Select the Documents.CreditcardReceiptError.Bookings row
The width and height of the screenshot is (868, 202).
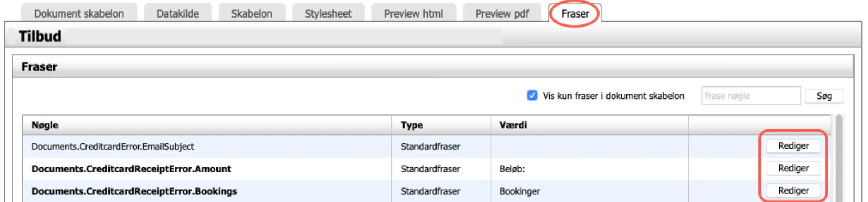(x=134, y=191)
